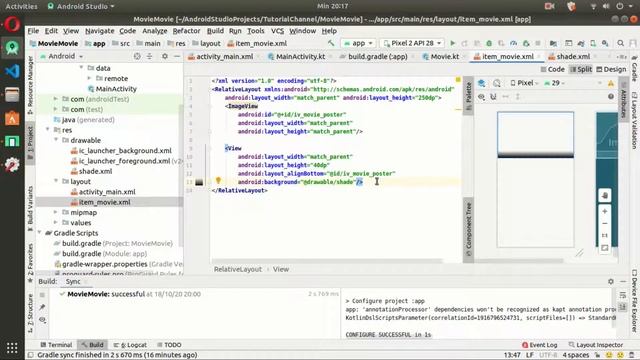This screenshot has width=640, height=360.
Task: Open the Android project view dropdown
Action: tap(62, 56)
